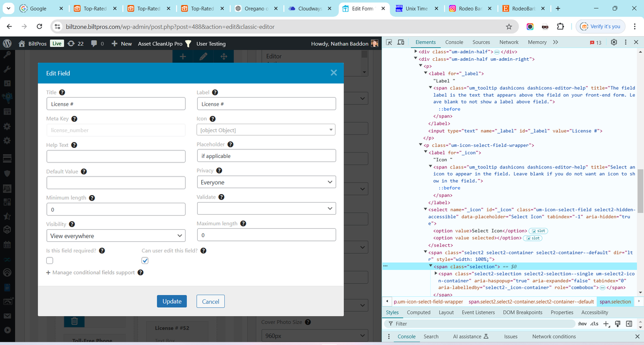Click the Placeholder input with 'if applicable'
This screenshot has width=644, height=345.
[x=266, y=156]
